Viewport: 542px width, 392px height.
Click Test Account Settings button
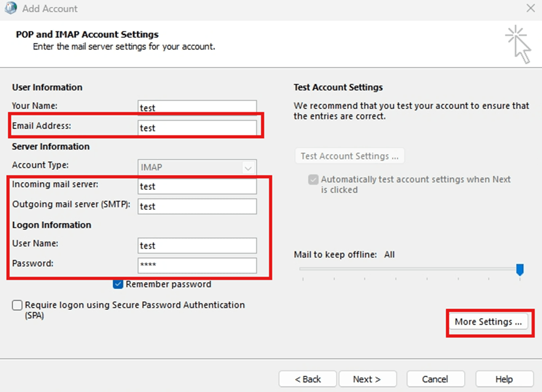pos(350,156)
